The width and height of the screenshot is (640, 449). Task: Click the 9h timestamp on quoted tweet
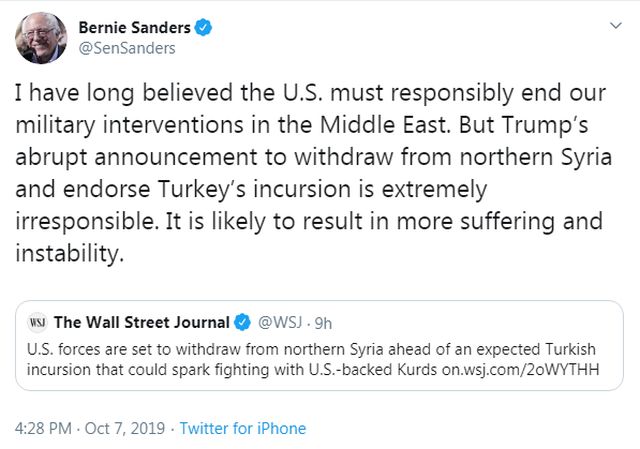[x=324, y=322]
